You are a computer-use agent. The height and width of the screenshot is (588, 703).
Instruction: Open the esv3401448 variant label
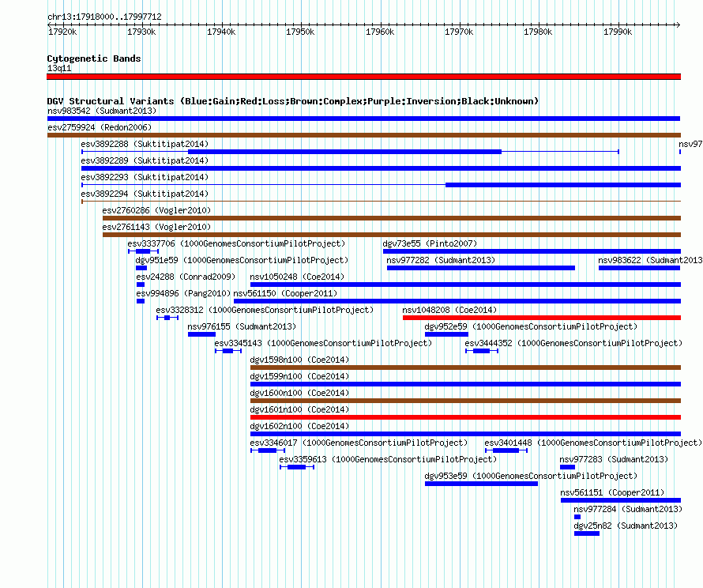tap(594, 443)
